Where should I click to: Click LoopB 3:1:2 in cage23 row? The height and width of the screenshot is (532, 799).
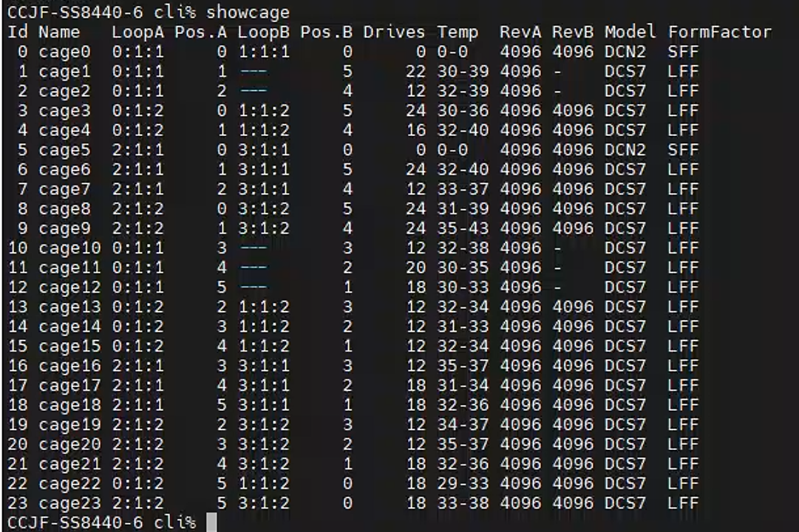(x=263, y=503)
